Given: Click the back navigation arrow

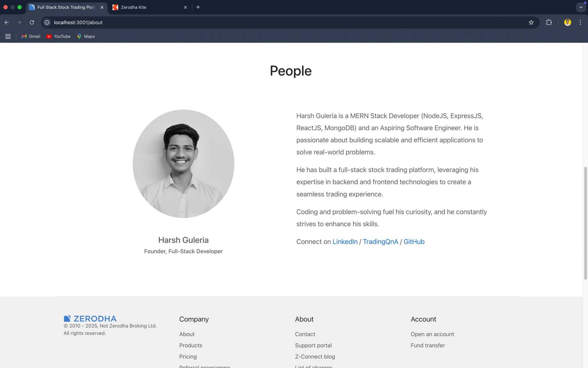Looking at the screenshot, I should [6, 22].
